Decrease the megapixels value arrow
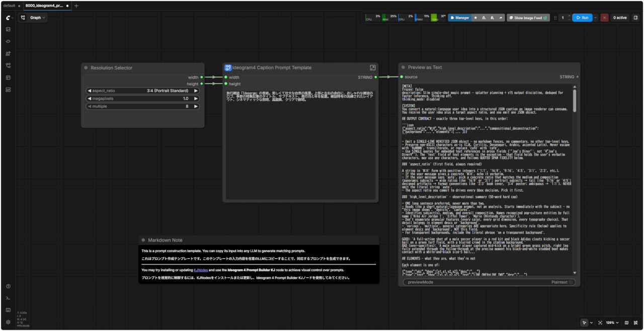The height and width of the screenshot is (331, 644). [90, 99]
